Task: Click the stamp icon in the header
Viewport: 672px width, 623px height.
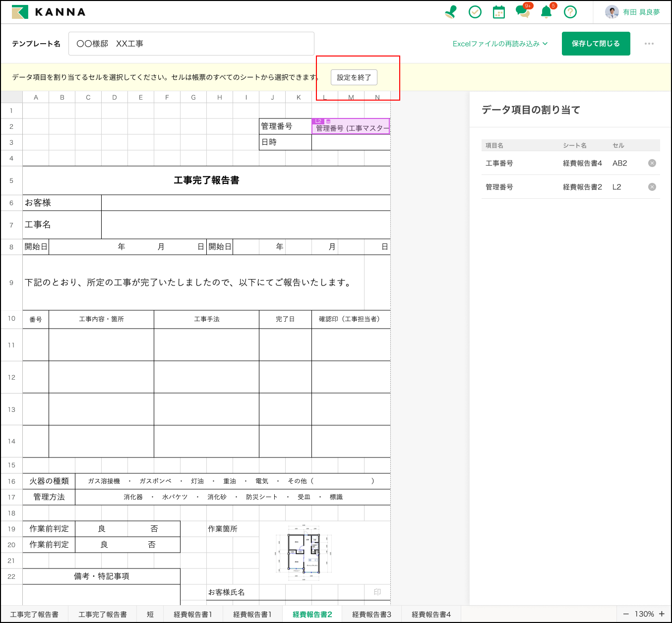Action: (x=451, y=12)
